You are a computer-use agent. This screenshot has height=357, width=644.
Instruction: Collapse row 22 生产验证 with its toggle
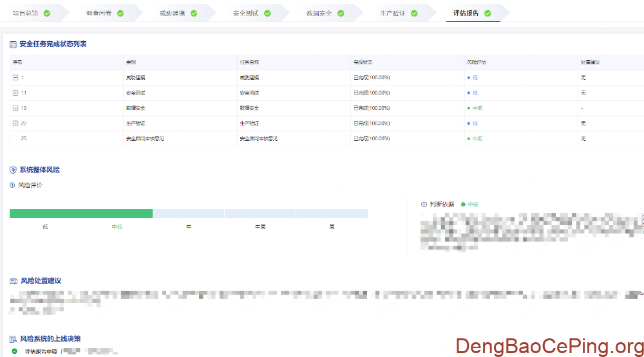(x=15, y=123)
